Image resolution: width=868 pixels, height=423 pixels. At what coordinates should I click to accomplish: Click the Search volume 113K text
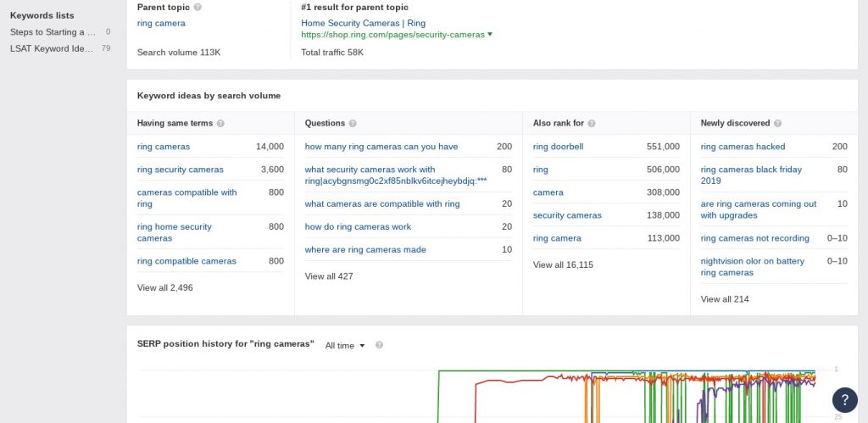[x=179, y=53]
